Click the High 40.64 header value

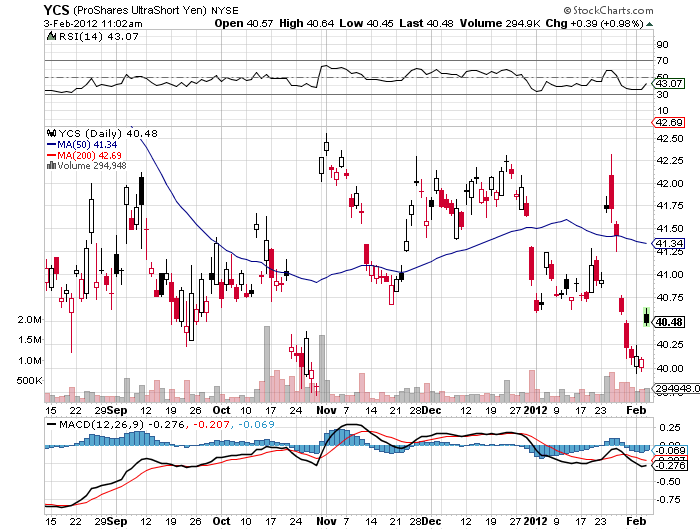coord(306,24)
